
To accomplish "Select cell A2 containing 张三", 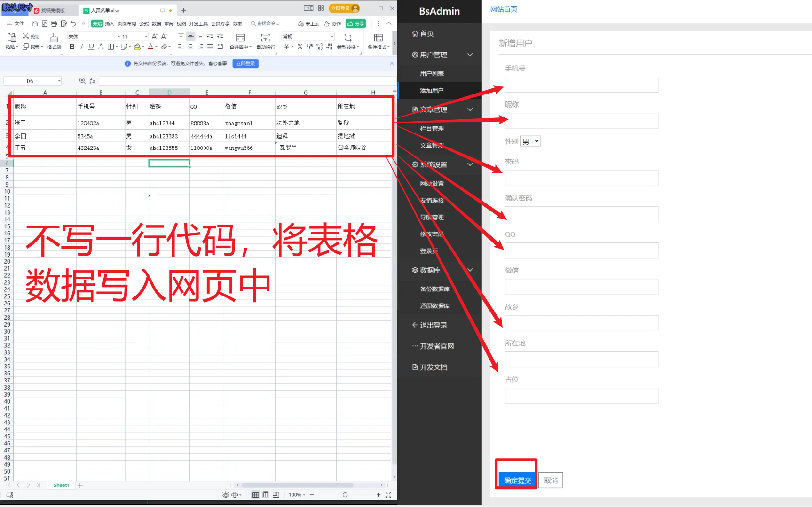I will point(45,123).
